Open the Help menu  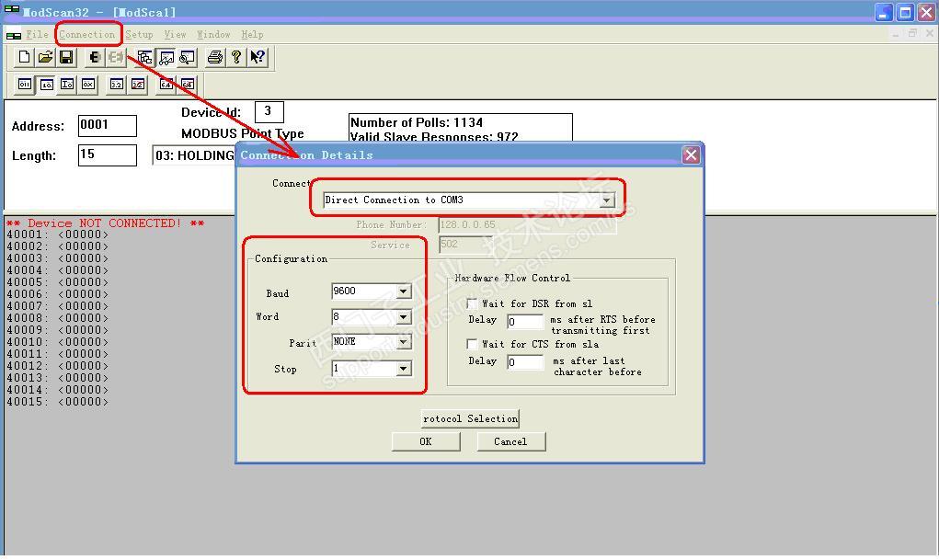(252, 35)
